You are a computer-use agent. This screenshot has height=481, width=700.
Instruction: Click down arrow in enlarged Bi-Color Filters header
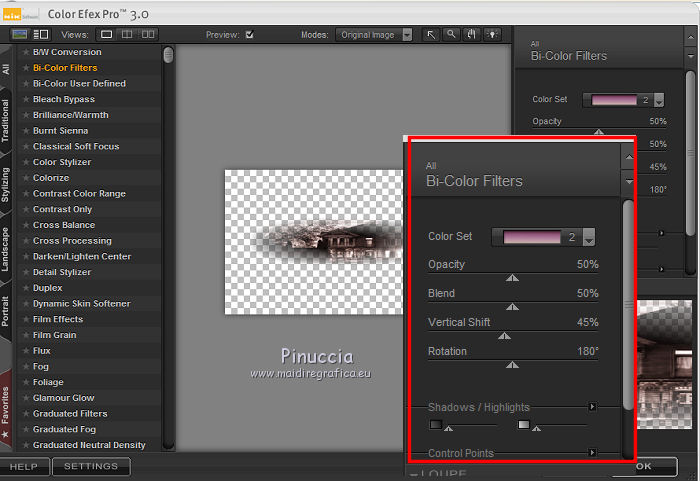pos(629,182)
